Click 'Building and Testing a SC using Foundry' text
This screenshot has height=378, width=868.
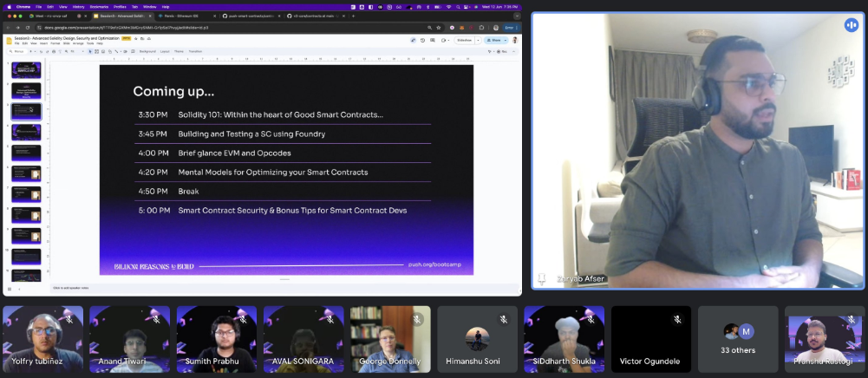251,134
